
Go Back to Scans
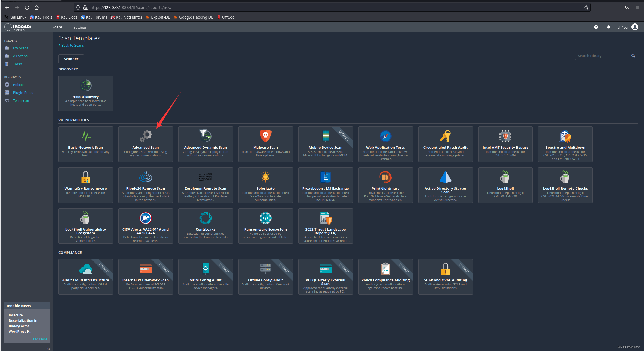click(71, 45)
